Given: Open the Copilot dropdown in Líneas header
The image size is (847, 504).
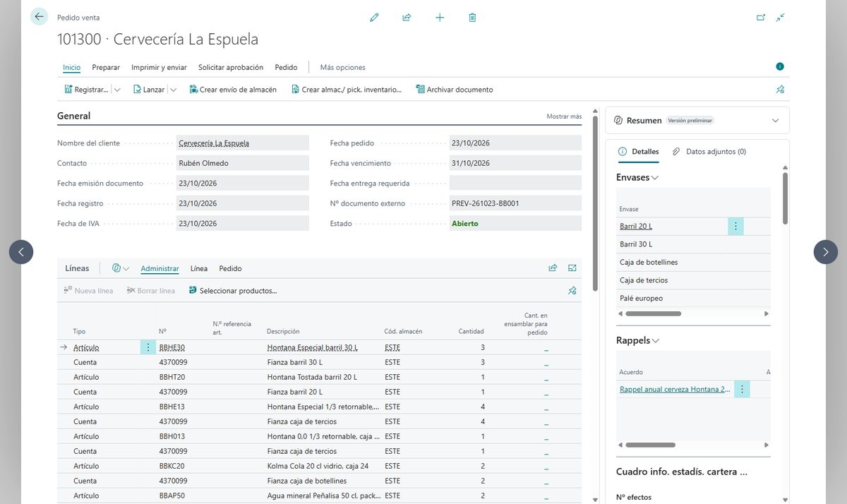Looking at the screenshot, I should point(121,268).
